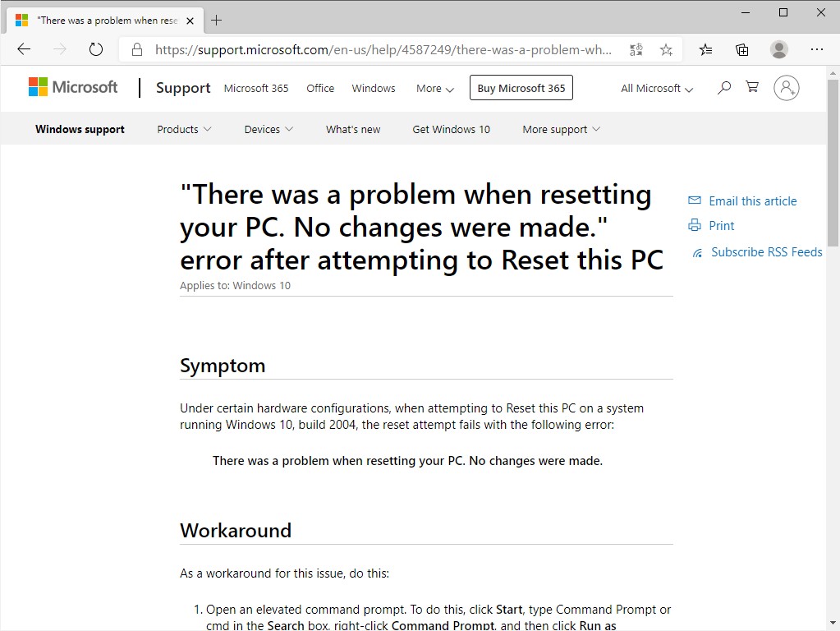Viewport: 840px width, 631px height.
Task: Reload the page with refresh icon
Action: (96, 50)
